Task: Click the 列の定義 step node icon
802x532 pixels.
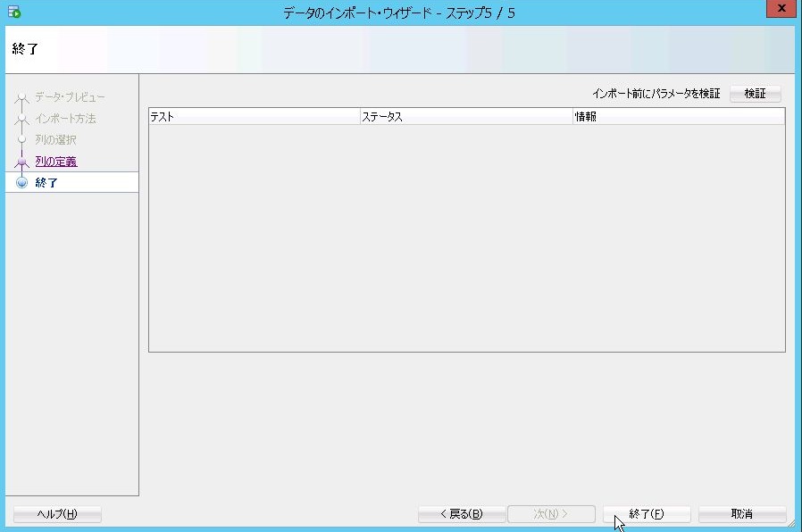Action: point(22,162)
